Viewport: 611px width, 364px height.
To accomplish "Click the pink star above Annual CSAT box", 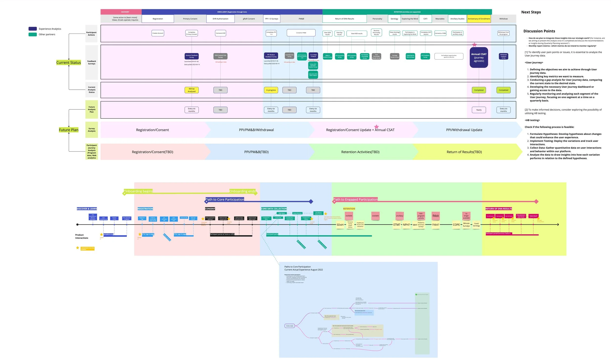I will pos(474,45).
